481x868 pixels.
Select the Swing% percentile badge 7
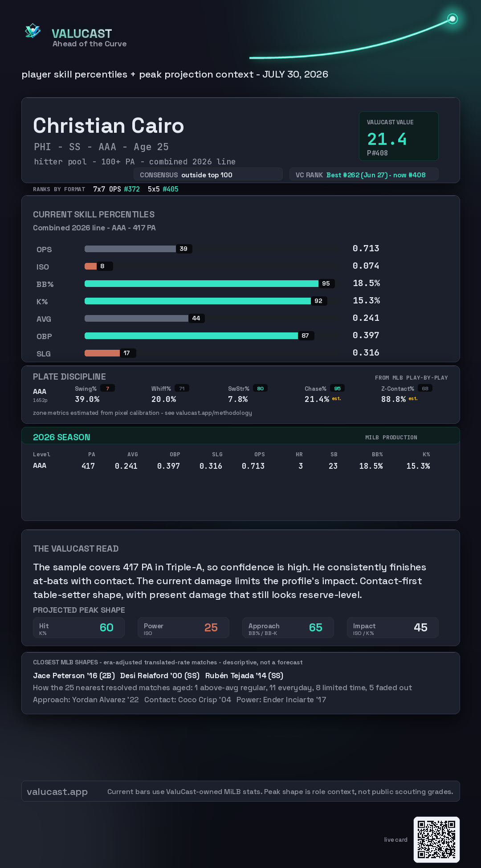click(107, 389)
